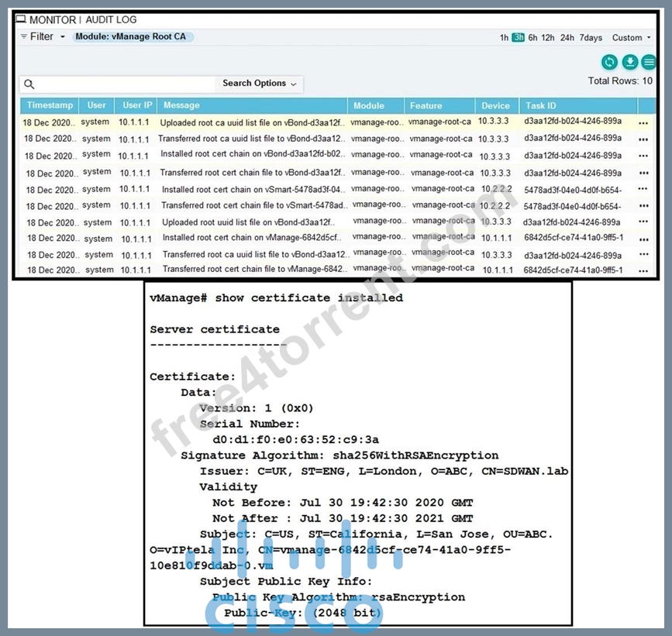
Task: Open the column options hamburger icon
Action: coord(649,62)
